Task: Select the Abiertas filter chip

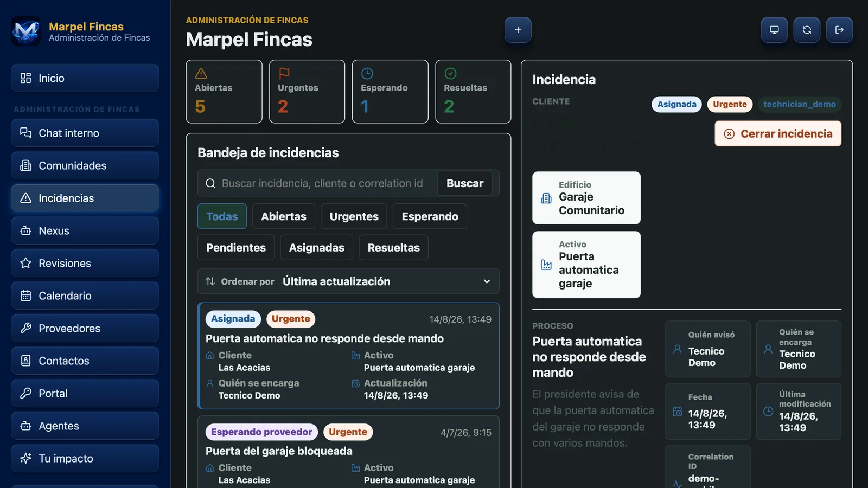Action: [284, 216]
